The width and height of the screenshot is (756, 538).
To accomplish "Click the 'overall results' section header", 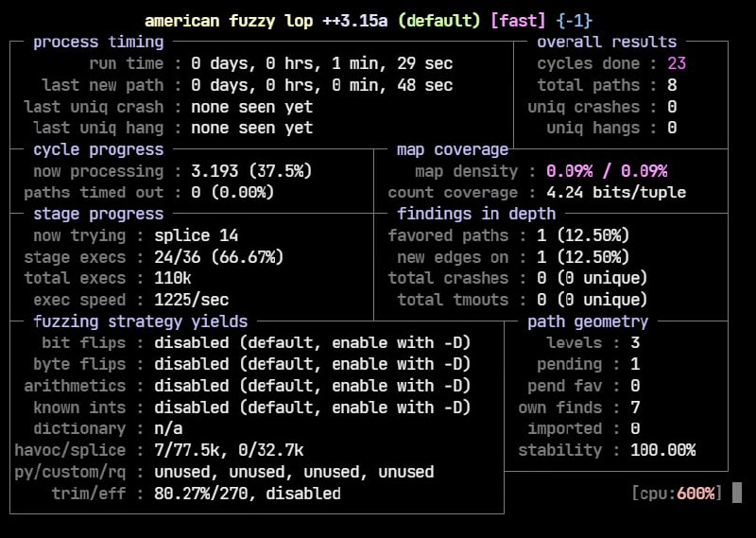I will 607,42.
